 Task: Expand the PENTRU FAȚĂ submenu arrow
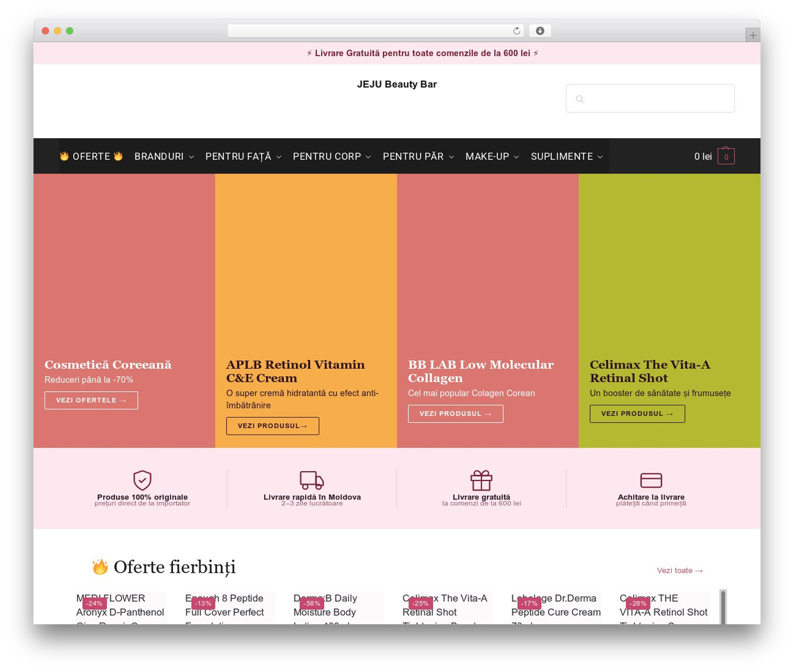click(279, 157)
